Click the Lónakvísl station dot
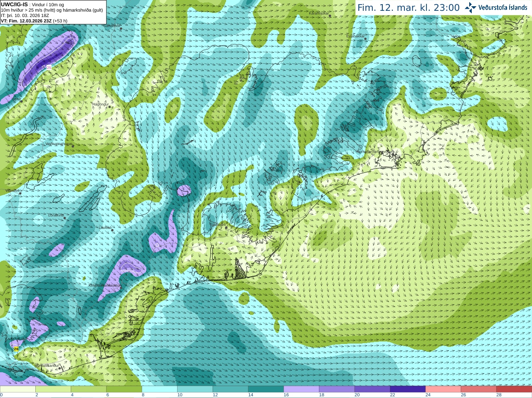 pyautogui.click(x=65, y=218)
